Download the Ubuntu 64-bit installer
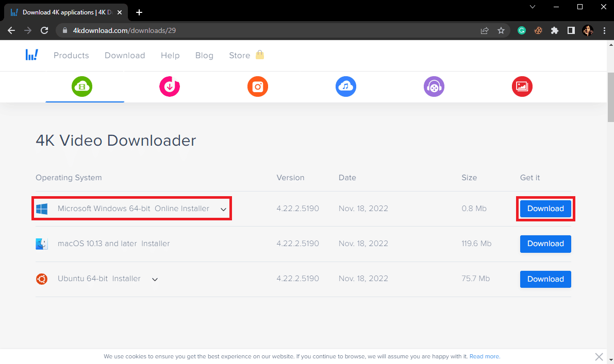614x364 pixels. tap(545, 279)
